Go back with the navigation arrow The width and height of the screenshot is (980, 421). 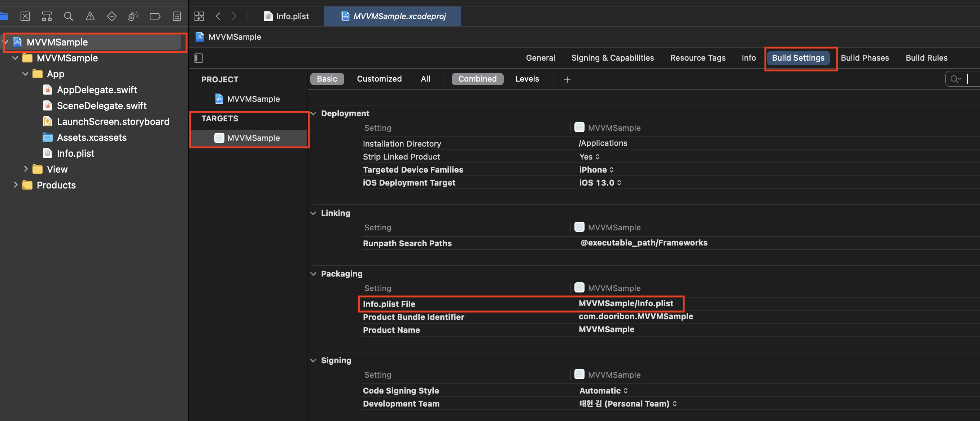coord(218,16)
